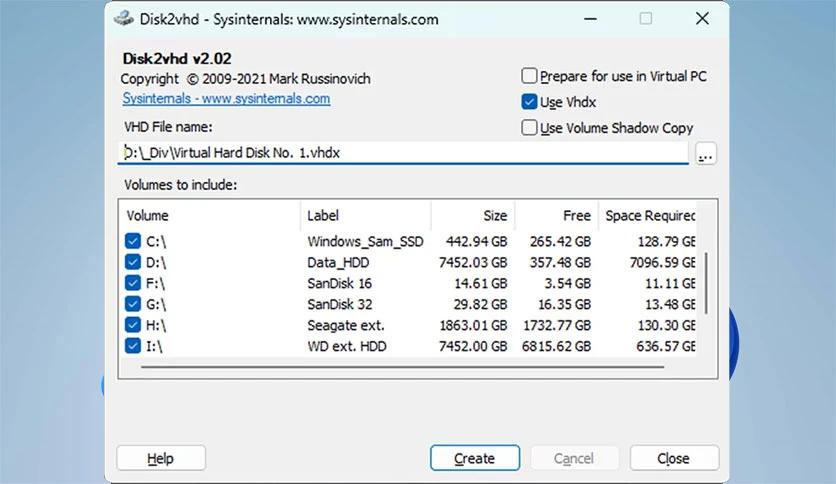Click the 7452.00 GB size value
The width and height of the screenshot is (836, 484).
[x=473, y=346]
